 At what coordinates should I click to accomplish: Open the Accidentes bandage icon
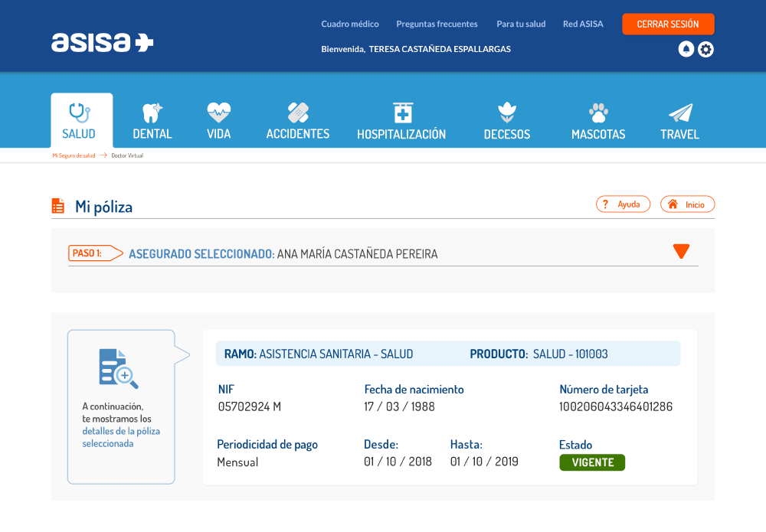[297, 113]
